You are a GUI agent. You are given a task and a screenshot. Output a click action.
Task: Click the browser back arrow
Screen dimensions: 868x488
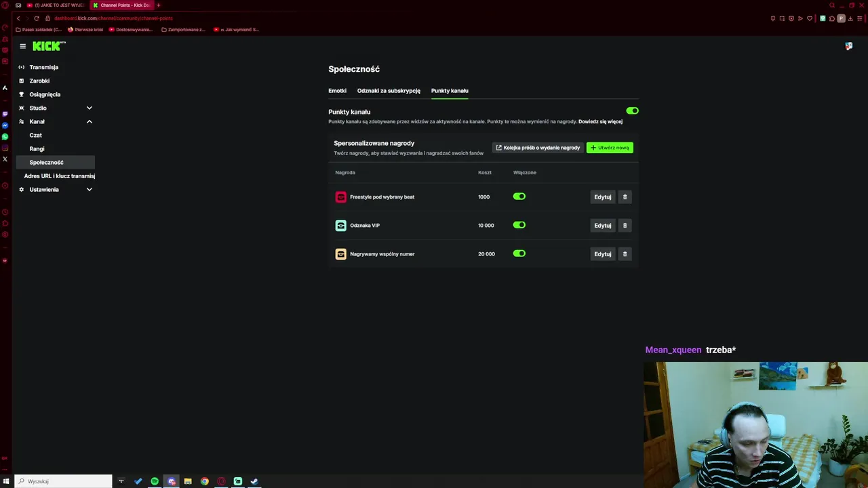coord(18,18)
